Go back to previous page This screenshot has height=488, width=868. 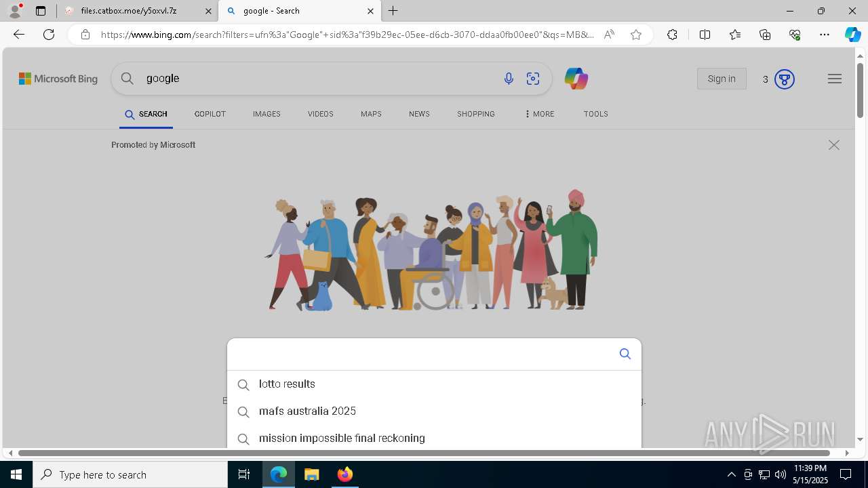pos(19,35)
